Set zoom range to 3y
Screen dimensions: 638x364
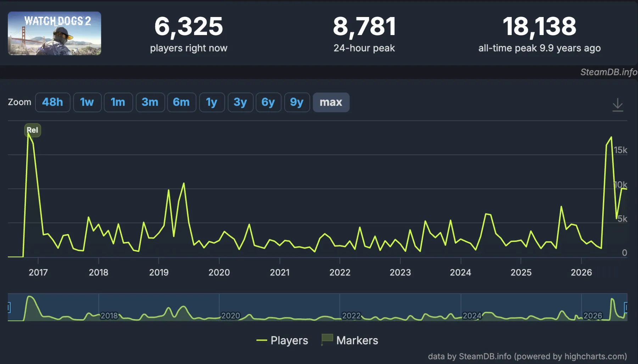click(x=240, y=102)
